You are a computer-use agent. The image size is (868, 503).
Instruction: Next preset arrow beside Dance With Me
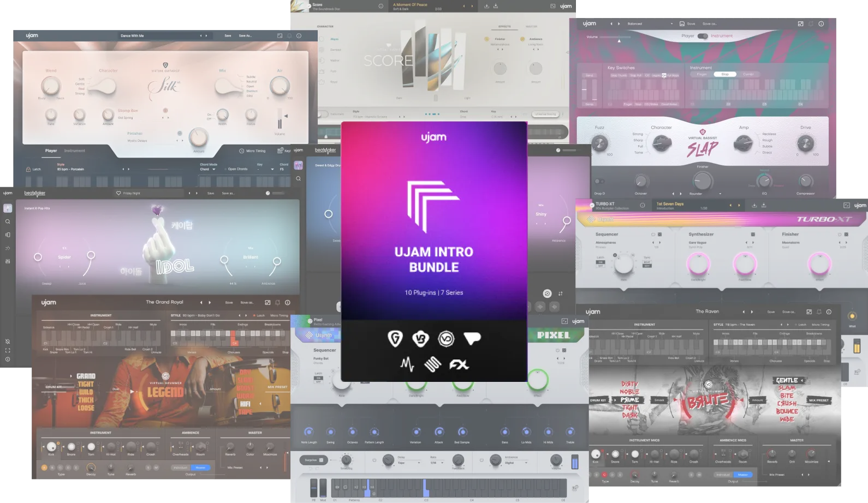pyautogui.click(x=206, y=35)
